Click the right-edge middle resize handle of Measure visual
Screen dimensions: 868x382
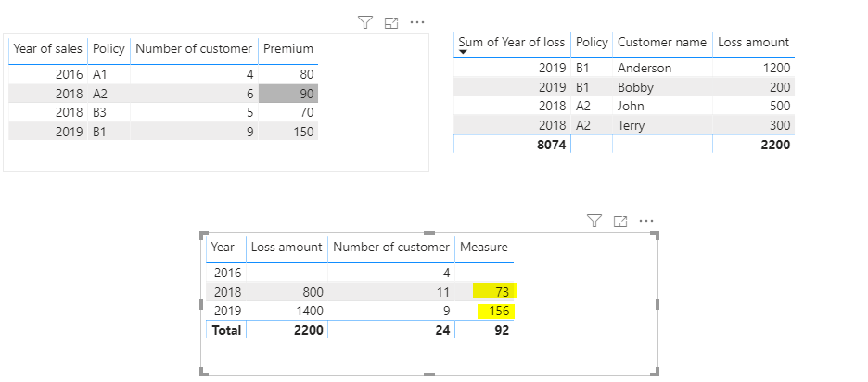point(657,304)
